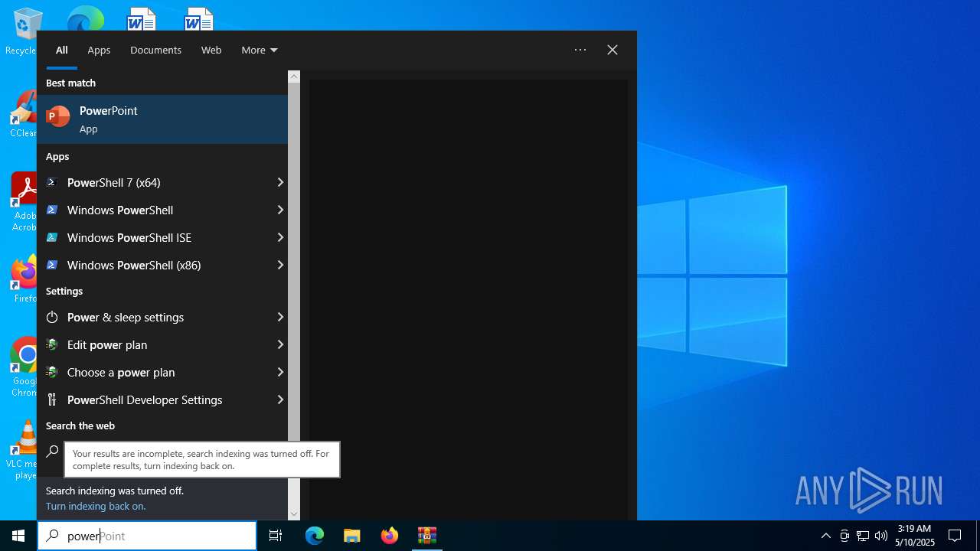Select the Recycle Bin desktop icon

click(25, 31)
